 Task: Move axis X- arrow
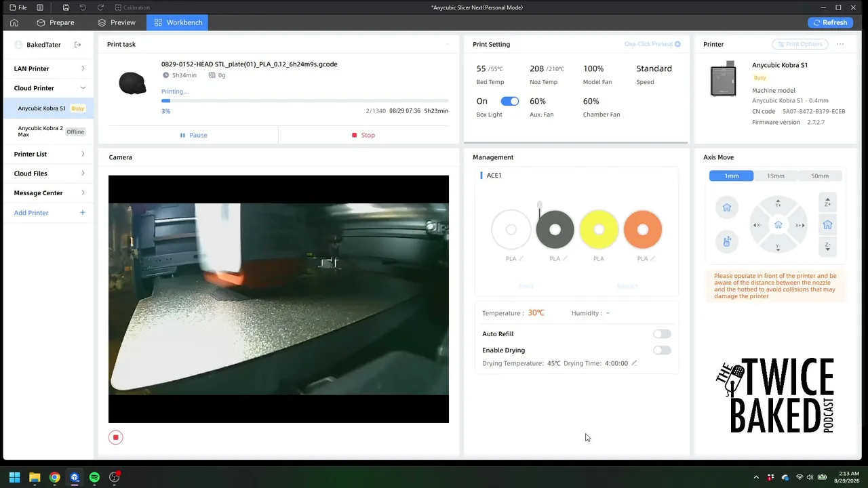click(x=757, y=225)
